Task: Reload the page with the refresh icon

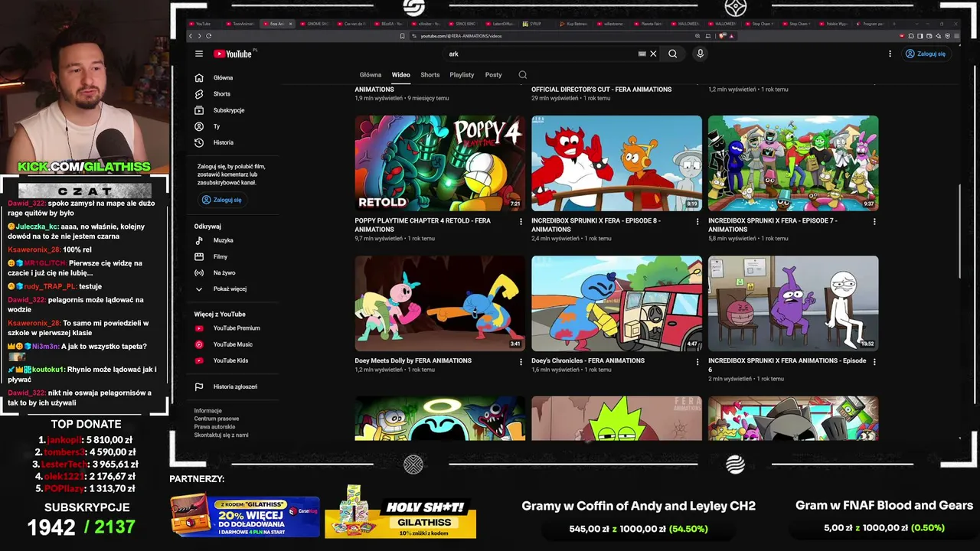Action: 208,36
